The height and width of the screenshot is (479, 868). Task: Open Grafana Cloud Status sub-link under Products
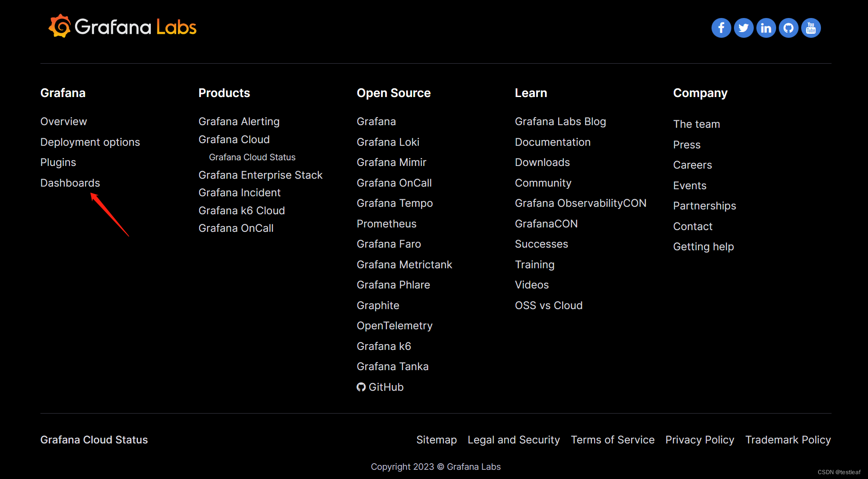pyautogui.click(x=252, y=157)
